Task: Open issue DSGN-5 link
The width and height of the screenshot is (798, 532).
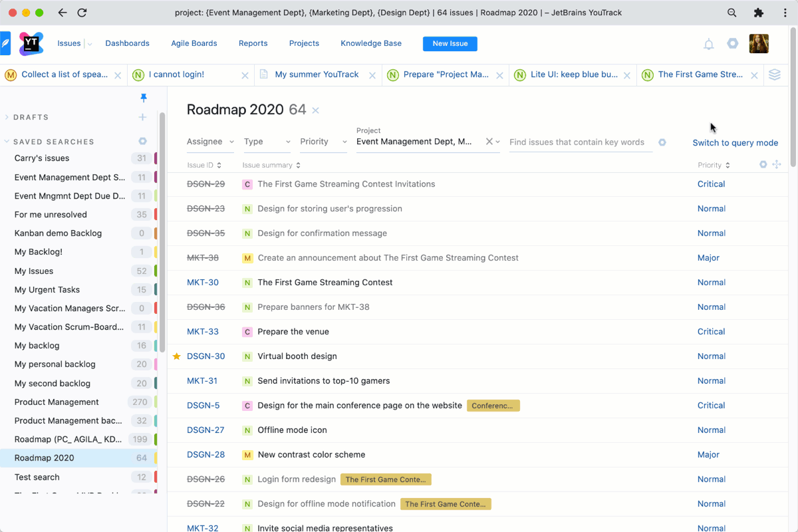Action: (203, 406)
